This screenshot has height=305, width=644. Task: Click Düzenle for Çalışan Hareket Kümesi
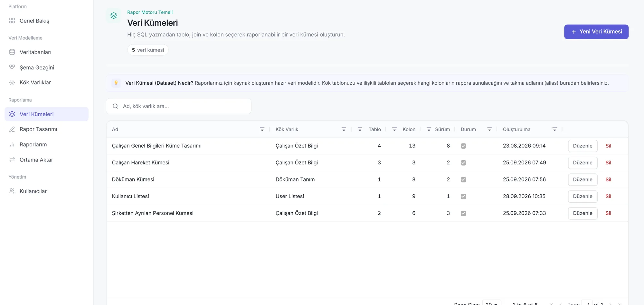click(583, 162)
